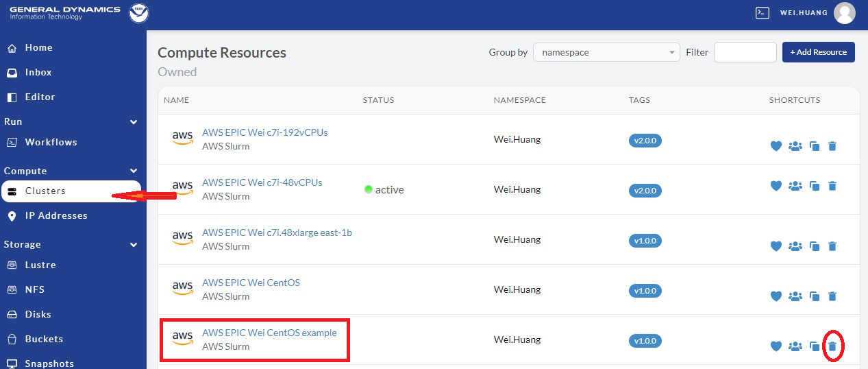
Task: Favorite the AWS EPIC Wei c7i-192vCPUs resource
Action: [x=776, y=146]
